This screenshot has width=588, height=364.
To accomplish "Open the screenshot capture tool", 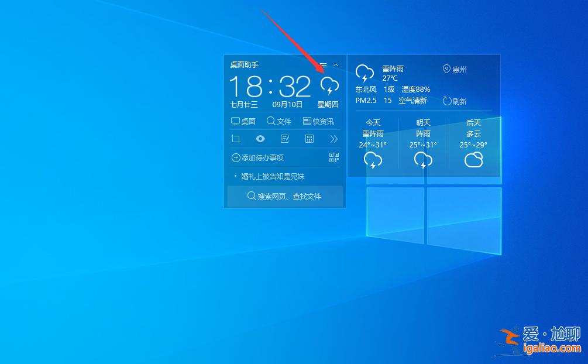I will [236, 139].
